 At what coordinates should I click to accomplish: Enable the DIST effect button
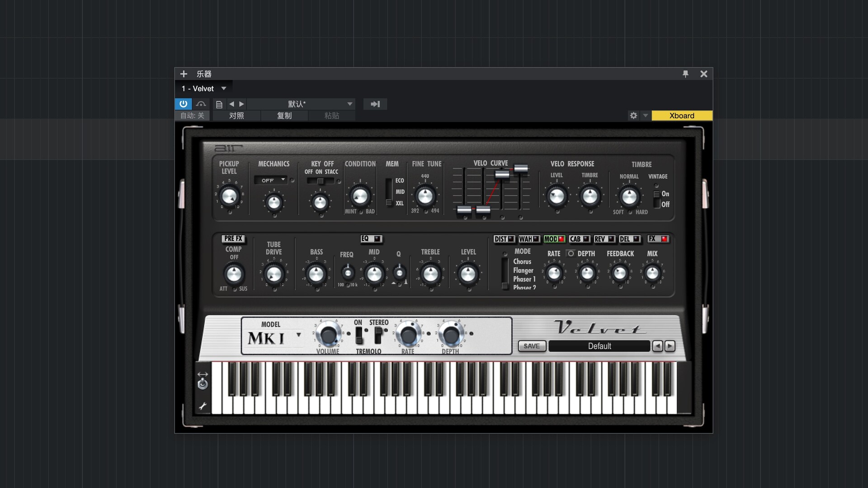point(511,239)
